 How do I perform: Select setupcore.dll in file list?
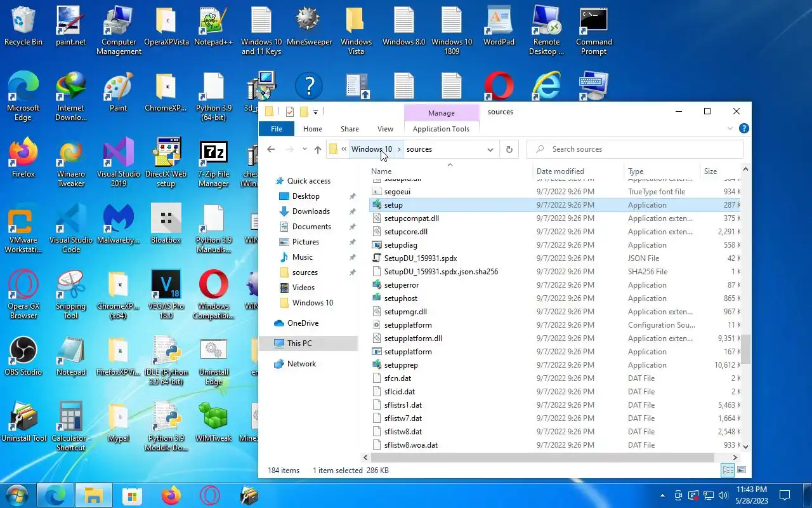405,232
